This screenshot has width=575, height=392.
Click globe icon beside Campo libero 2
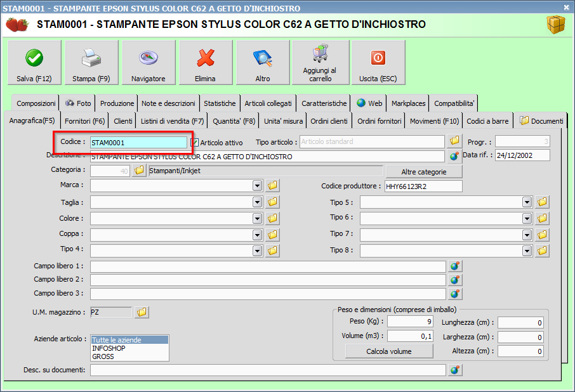[x=455, y=280]
